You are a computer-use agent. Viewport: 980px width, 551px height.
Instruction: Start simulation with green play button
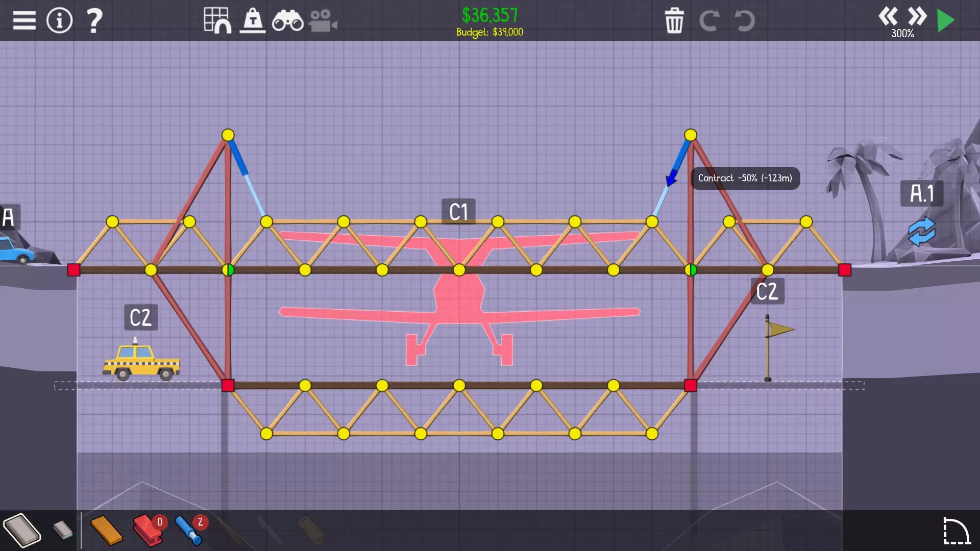click(x=946, y=20)
